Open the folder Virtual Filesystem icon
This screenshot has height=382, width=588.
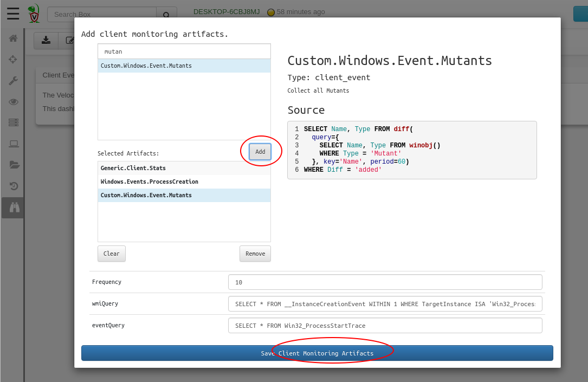click(13, 165)
